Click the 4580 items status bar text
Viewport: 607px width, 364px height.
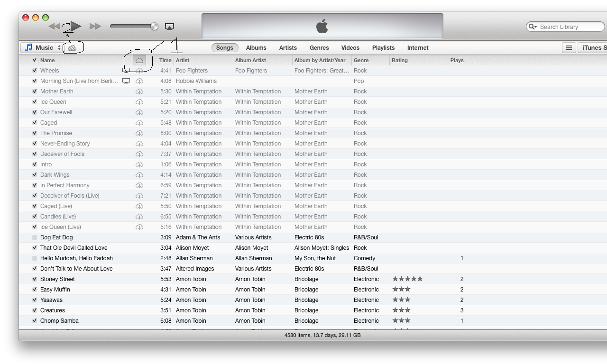click(322, 335)
